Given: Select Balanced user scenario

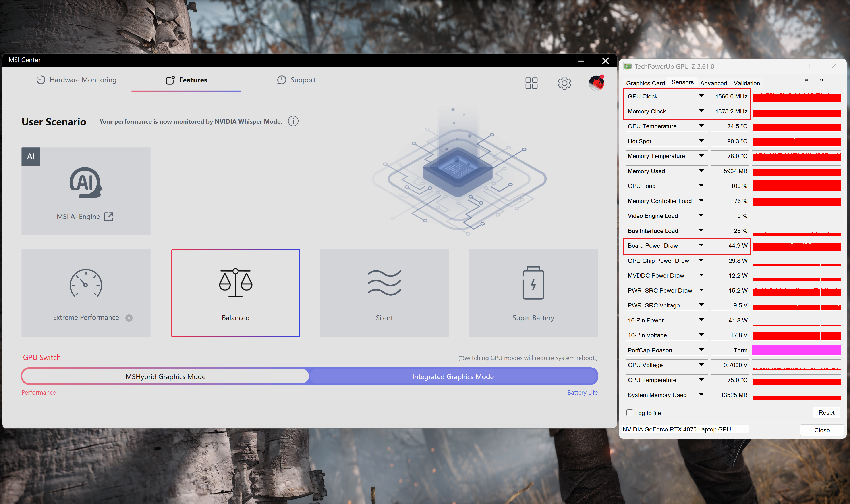Looking at the screenshot, I should 236,293.
